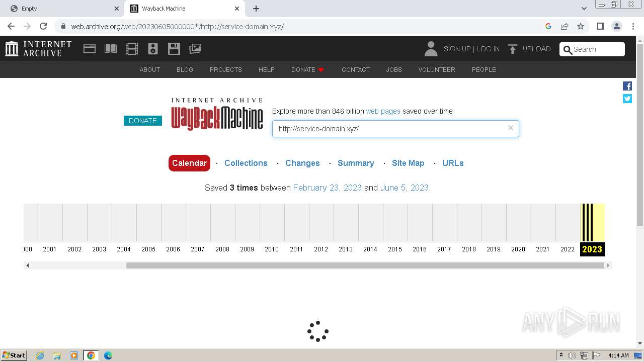The height and width of the screenshot is (362, 644).
Task: Click the UPLOAD link
Action: [536, 49]
